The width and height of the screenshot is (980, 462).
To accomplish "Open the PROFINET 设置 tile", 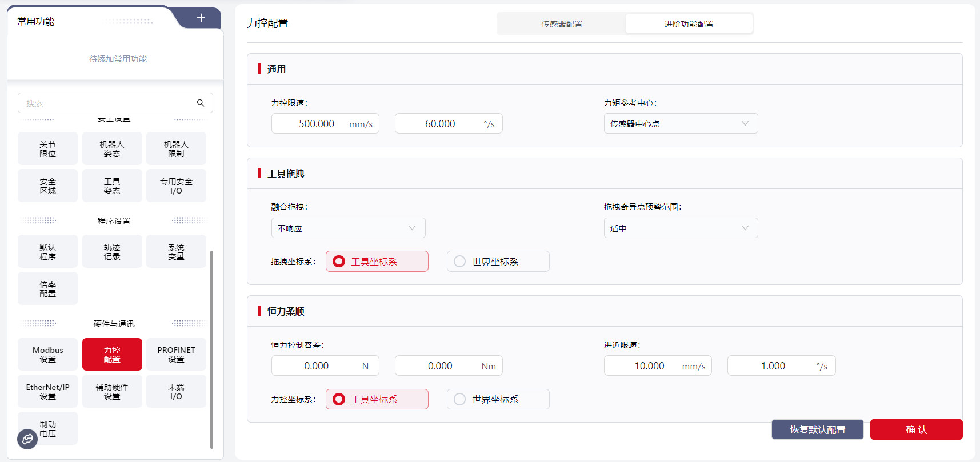I will tap(176, 355).
